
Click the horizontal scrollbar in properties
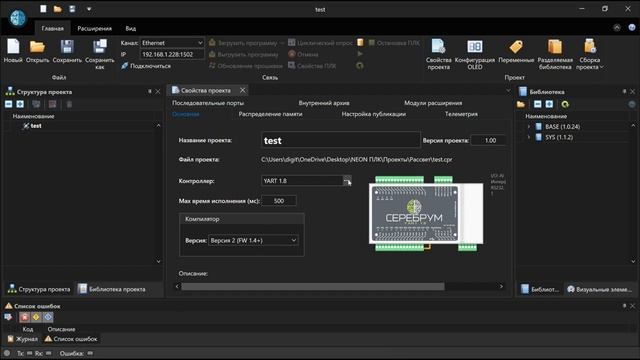313,287
